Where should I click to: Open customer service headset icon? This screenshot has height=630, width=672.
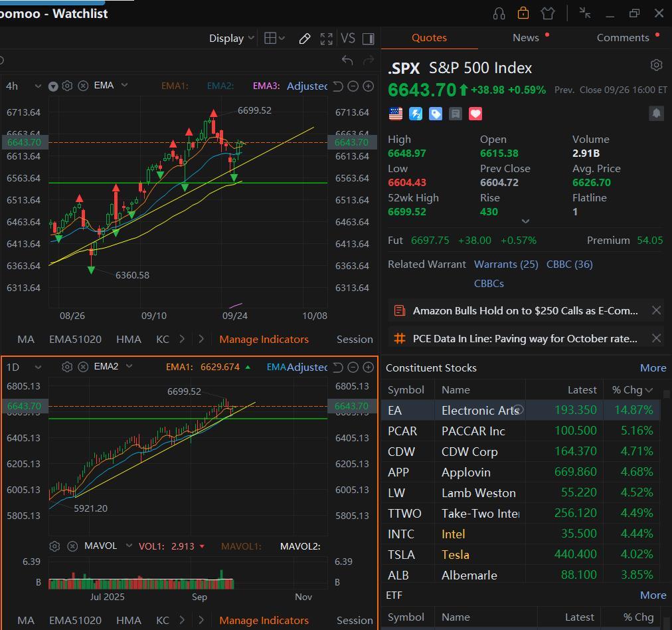[499, 13]
